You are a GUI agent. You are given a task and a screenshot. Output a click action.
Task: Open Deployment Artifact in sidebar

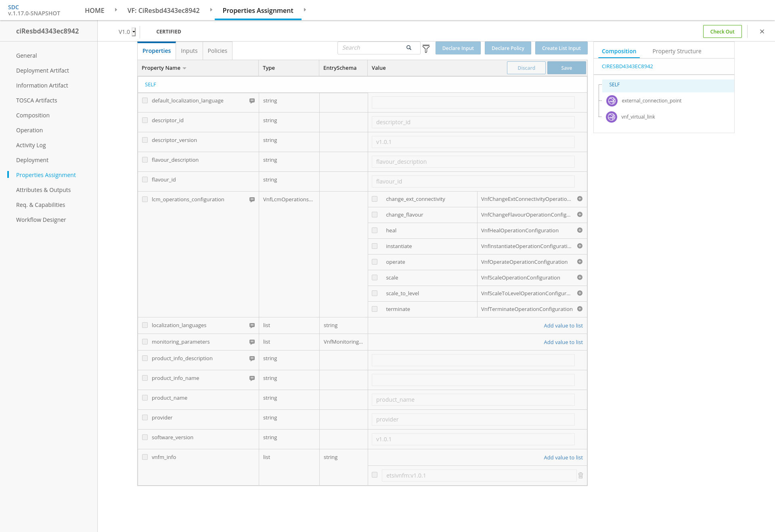click(42, 71)
